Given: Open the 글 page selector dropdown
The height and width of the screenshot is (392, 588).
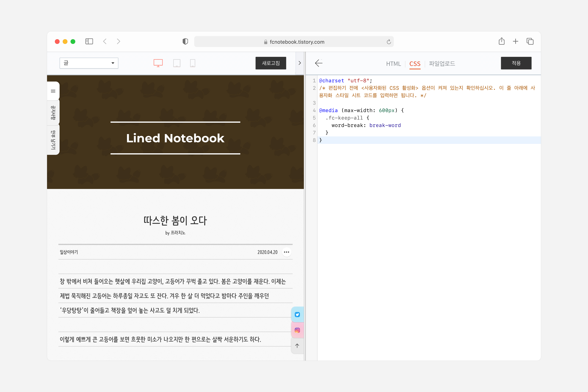Looking at the screenshot, I should pos(89,63).
